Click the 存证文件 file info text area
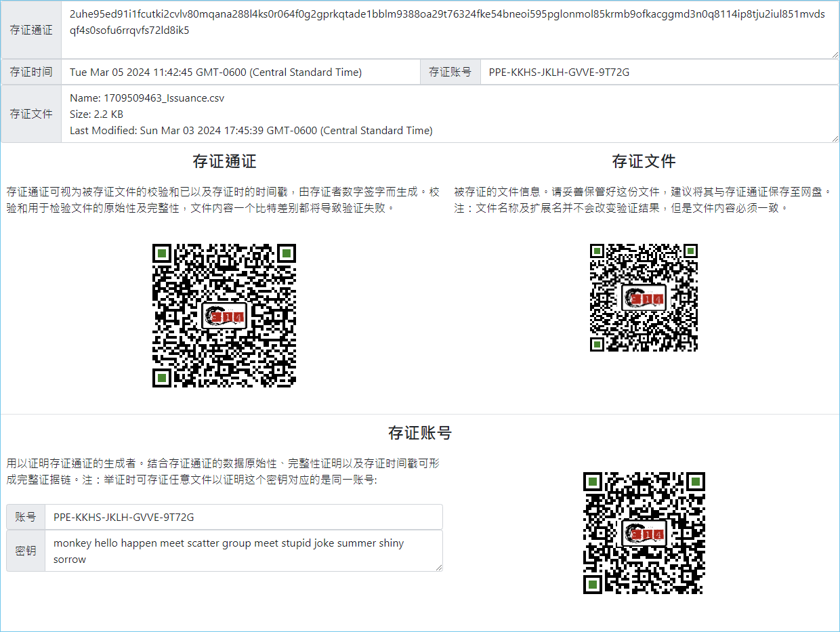Image resolution: width=840 pixels, height=632 pixels. 450,114
